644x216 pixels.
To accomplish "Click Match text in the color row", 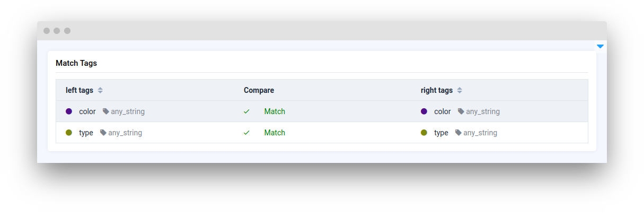I will click(275, 111).
